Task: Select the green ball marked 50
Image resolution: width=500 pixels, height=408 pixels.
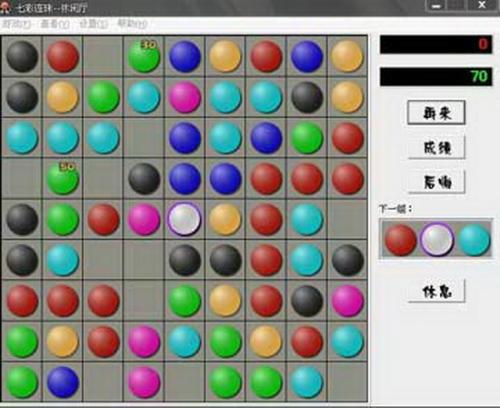Action: (x=63, y=179)
